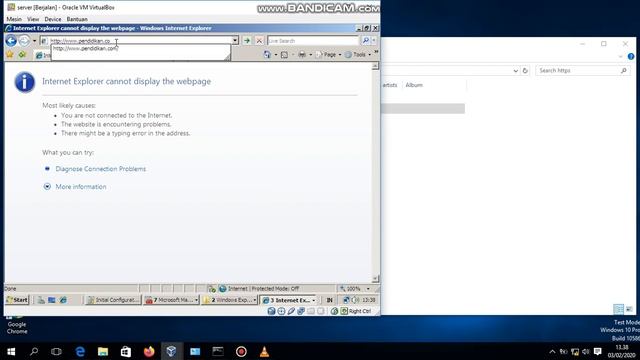Click the Feeds icon in IE command bar
Screen dimensions: 640x360
click(x=284, y=55)
